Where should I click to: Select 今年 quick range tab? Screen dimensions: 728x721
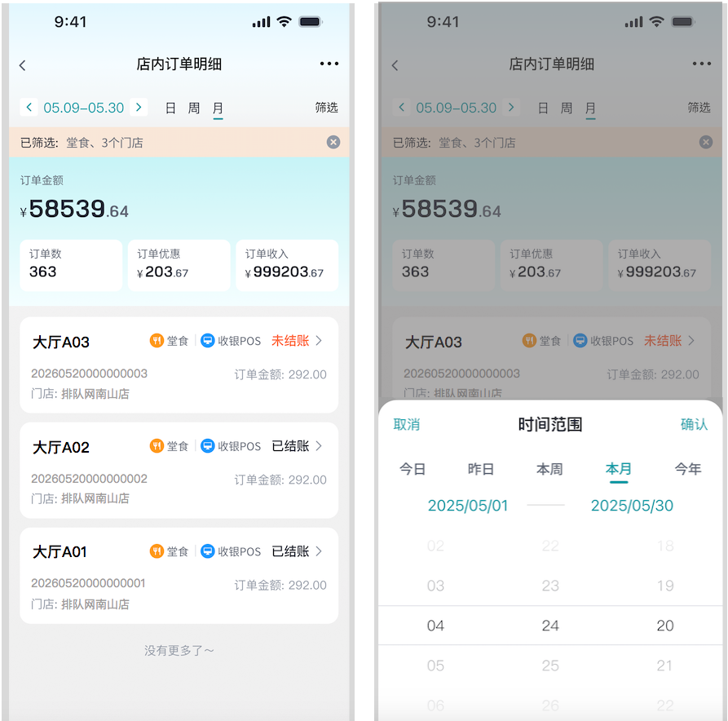(x=688, y=469)
